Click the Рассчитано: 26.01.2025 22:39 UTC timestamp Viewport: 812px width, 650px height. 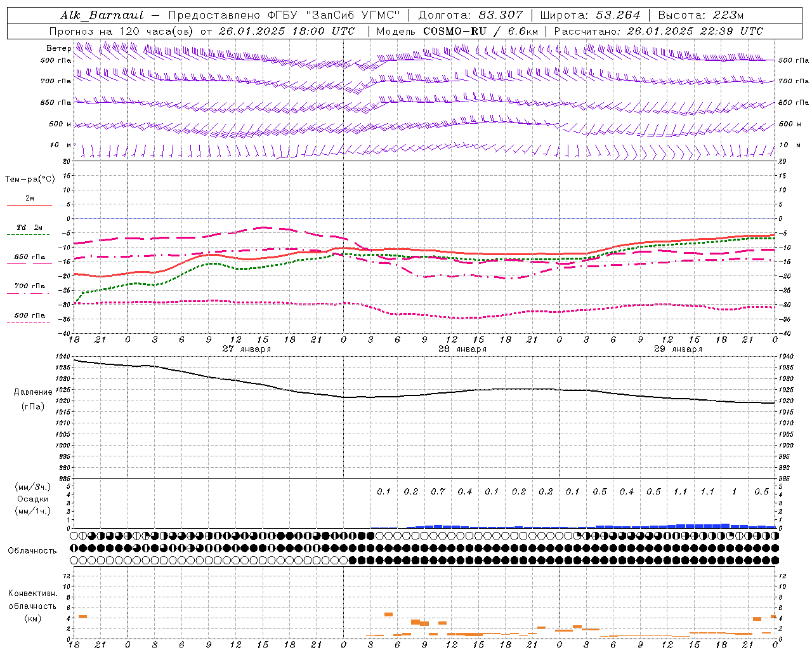658,31
